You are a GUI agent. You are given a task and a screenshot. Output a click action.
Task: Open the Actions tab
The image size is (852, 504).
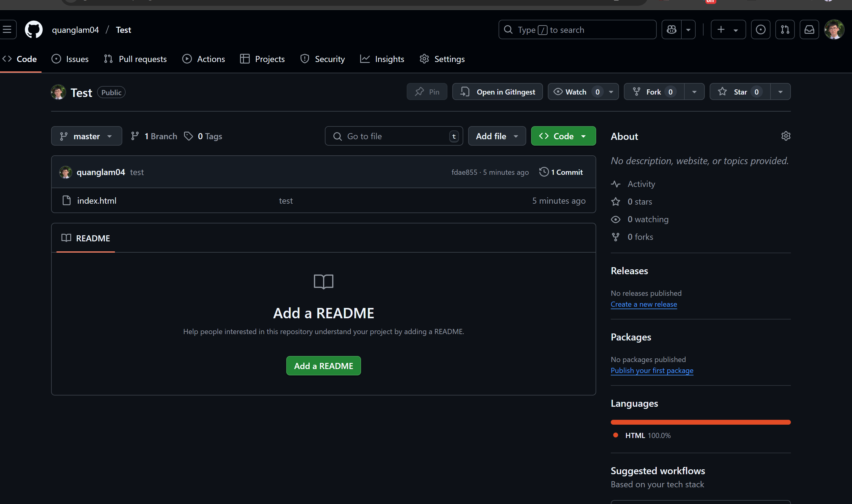coord(203,59)
